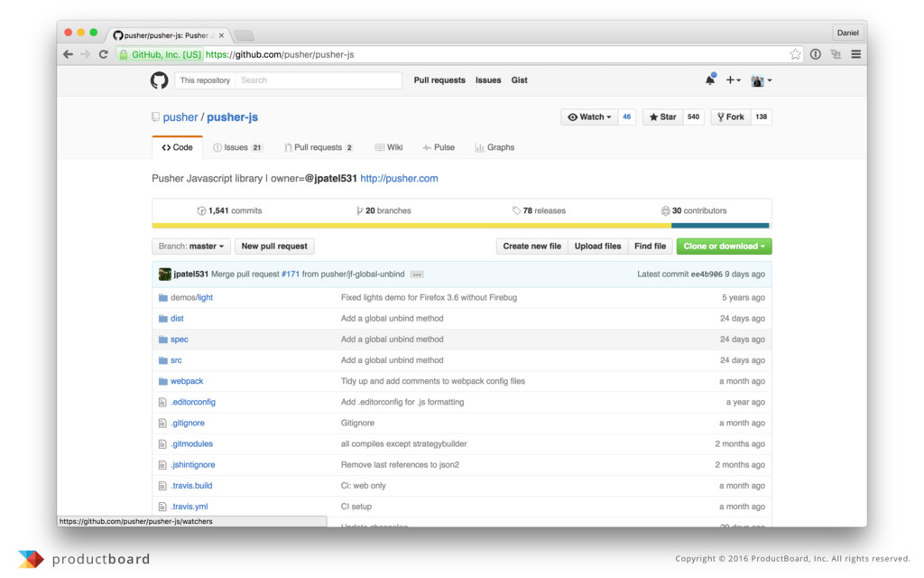The height and width of the screenshot is (578, 924).
Task: Click jpatel531 avatar in commit bar
Action: (x=165, y=275)
